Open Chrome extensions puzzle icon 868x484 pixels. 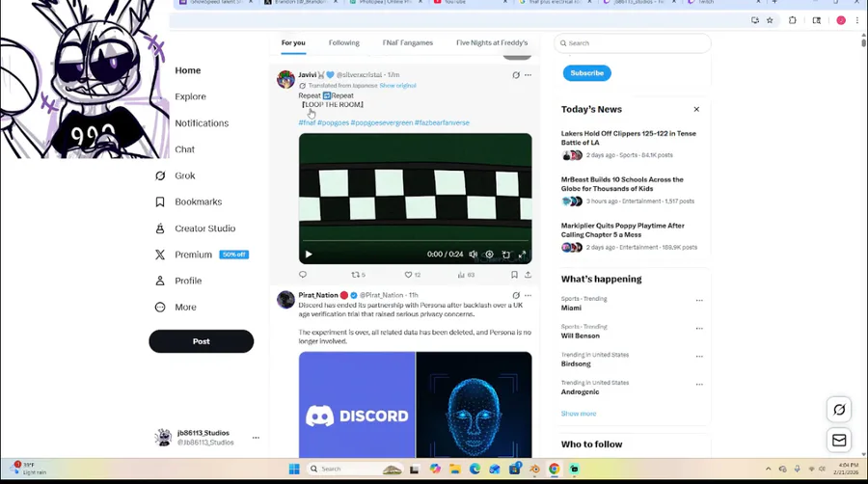pyautogui.click(x=792, y=20)
